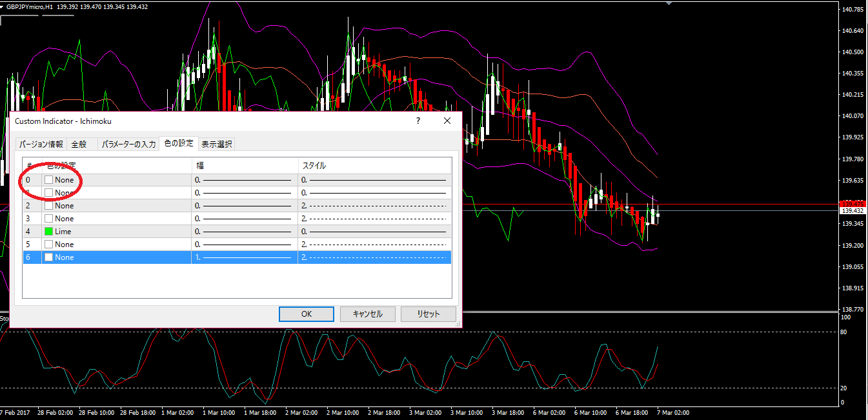Open the パラメーターの入力 tab
868x420 pixels.
[x=128, y=144]
